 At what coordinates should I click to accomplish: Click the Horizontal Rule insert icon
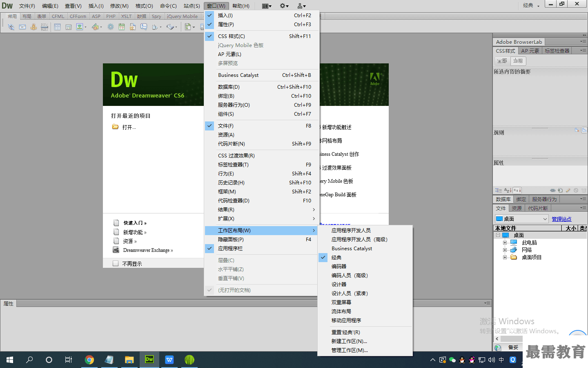(x=45, y=27)
